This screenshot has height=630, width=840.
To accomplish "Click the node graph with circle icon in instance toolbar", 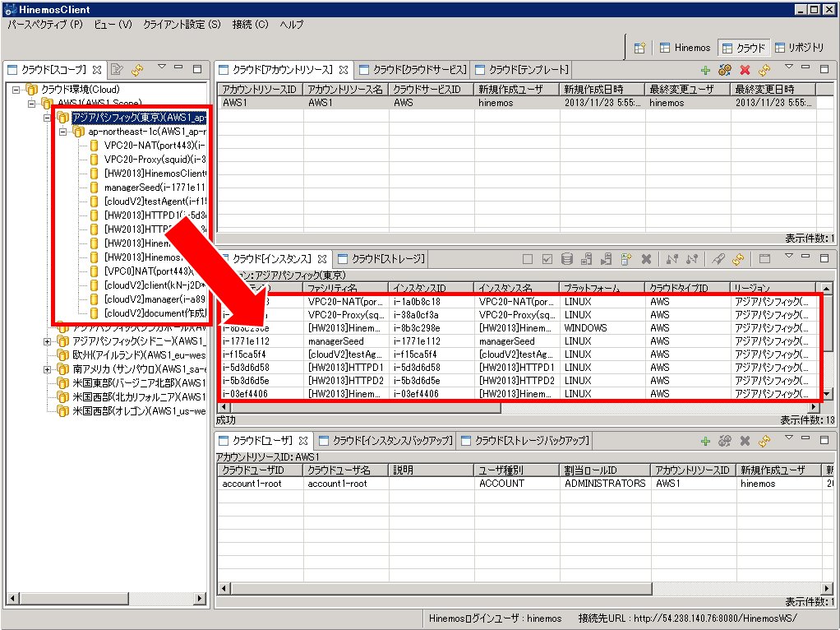I will coord(691,260).
